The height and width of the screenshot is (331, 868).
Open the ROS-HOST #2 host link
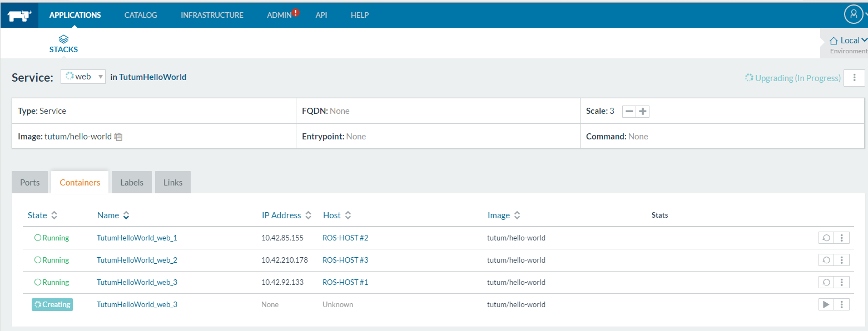coord(345,238)
